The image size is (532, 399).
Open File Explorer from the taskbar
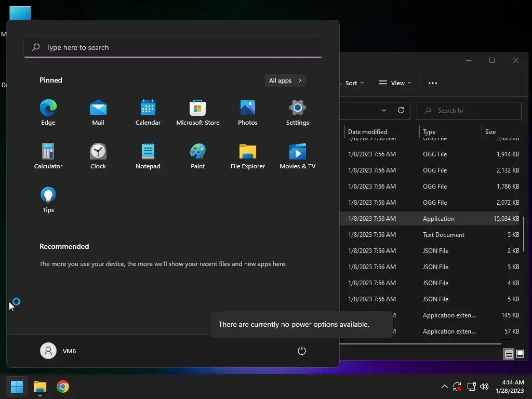click(x=39, y=387)
